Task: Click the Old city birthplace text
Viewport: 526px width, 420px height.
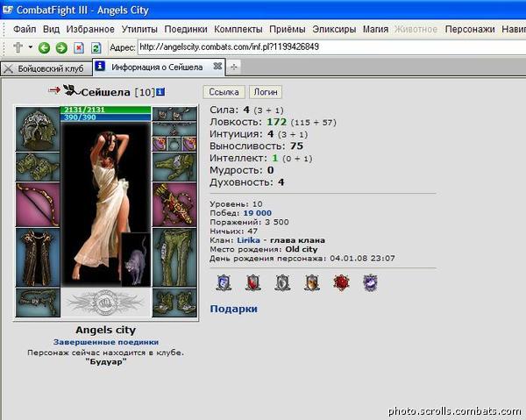Action: [302, 249]
